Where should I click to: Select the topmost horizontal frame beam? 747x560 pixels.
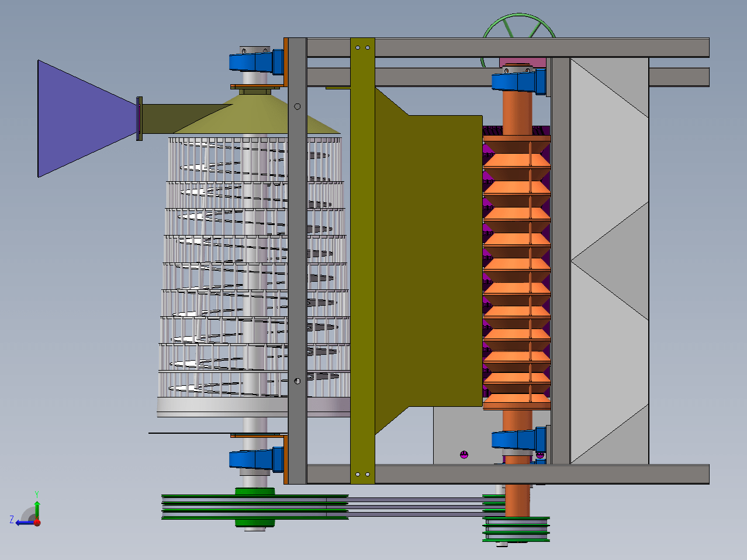click(x=507, y=48)
